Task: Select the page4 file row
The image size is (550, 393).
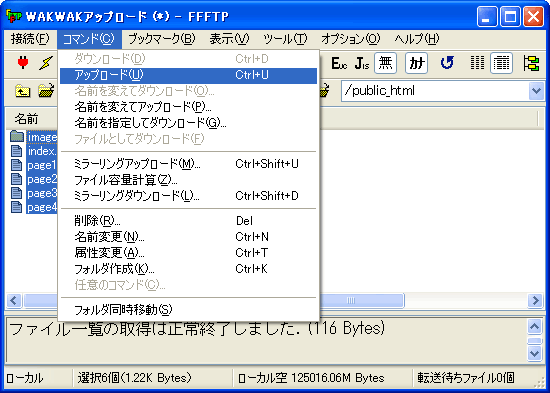Action: click(x=34, y=207)
